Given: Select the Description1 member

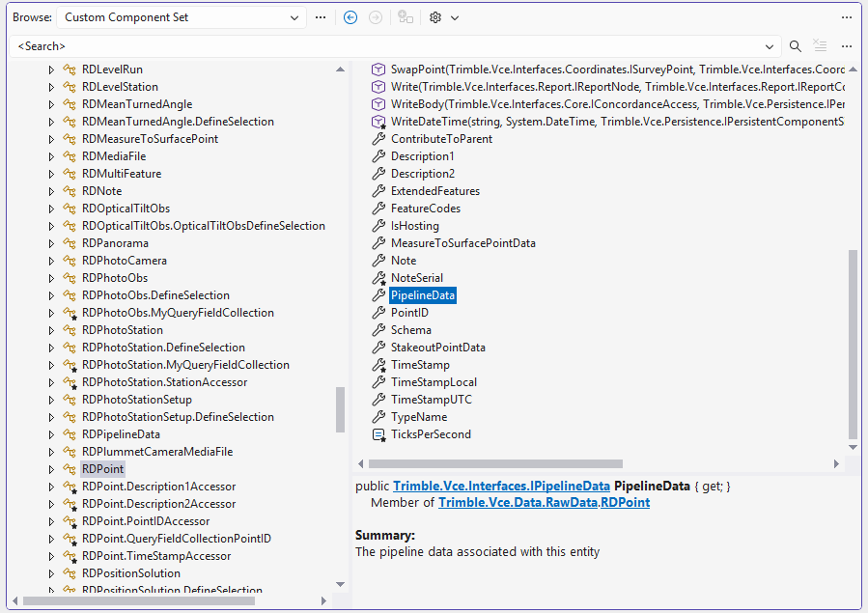Looking at the screenshot, I should pos(422,156).
